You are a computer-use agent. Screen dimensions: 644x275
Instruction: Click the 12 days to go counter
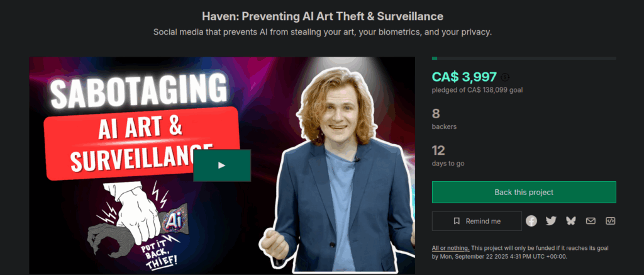(448, 156)
